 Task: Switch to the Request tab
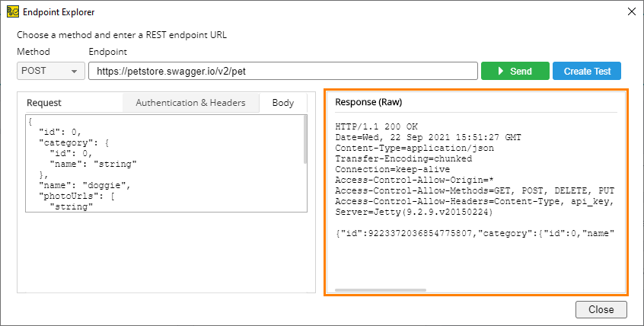coord(44,103)
